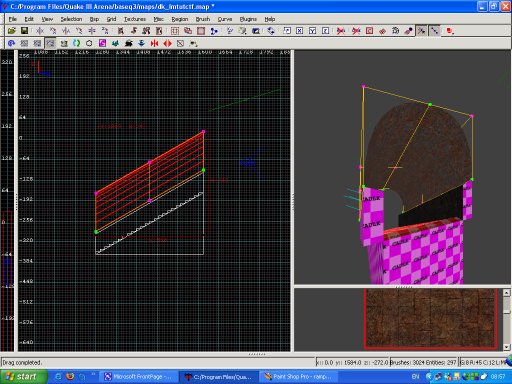This screenshot has width=512, height=384.
Task: Click the red dot icon at toolbar end
Action: [x=450, y=31]
